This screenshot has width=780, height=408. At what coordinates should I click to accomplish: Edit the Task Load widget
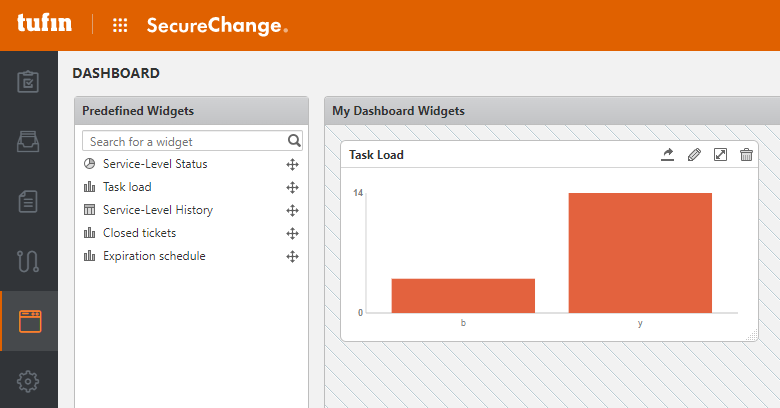point(694,155)
